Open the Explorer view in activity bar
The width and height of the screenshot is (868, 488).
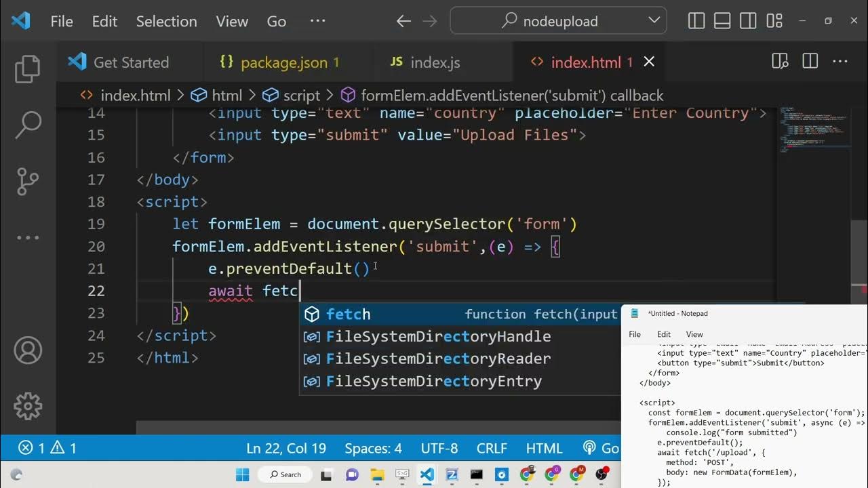pyautogui.click(x=28, y=70)
